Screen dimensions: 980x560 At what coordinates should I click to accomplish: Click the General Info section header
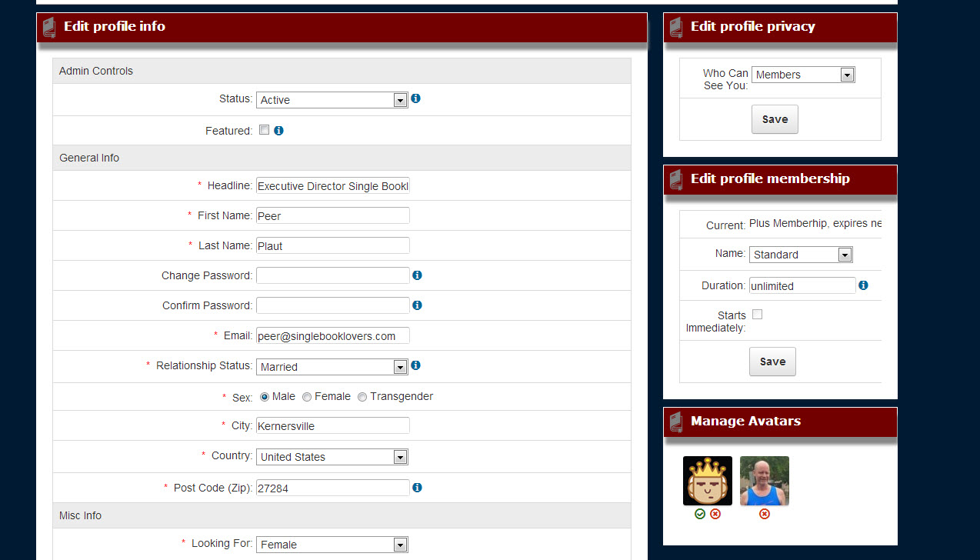click(342, 158)
